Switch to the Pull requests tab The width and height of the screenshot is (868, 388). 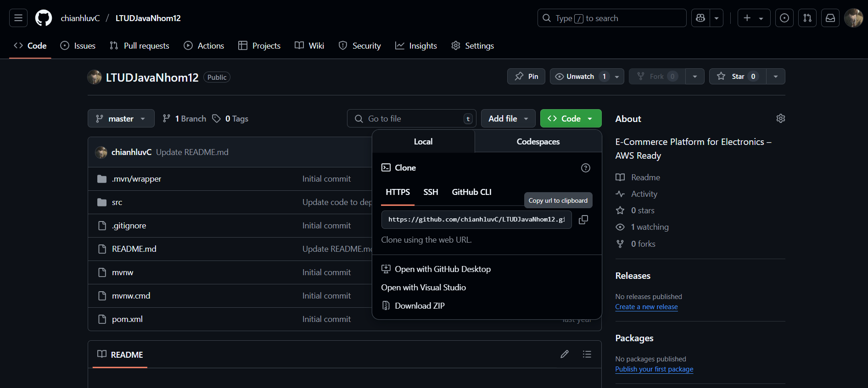point(140,46)
